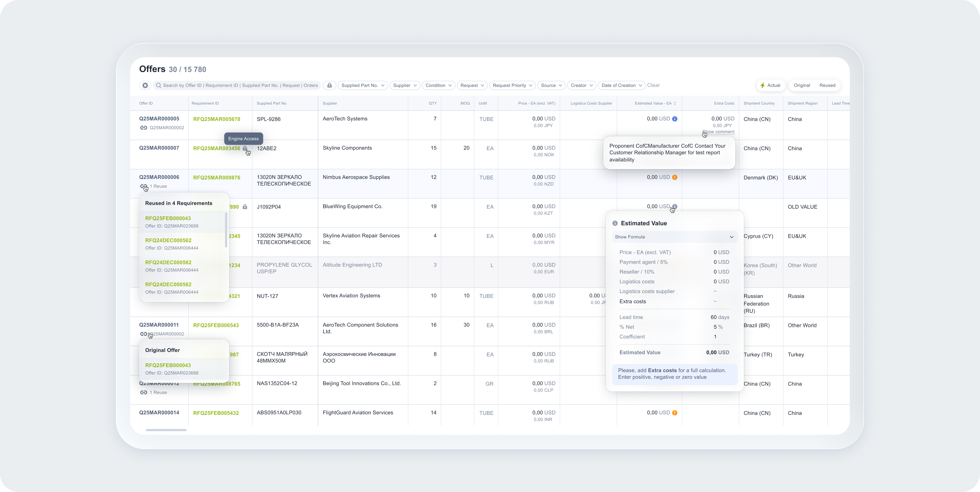Focus the Offer ID search field
Viewport: 980px width, 492px height.
tap(240, 85)
